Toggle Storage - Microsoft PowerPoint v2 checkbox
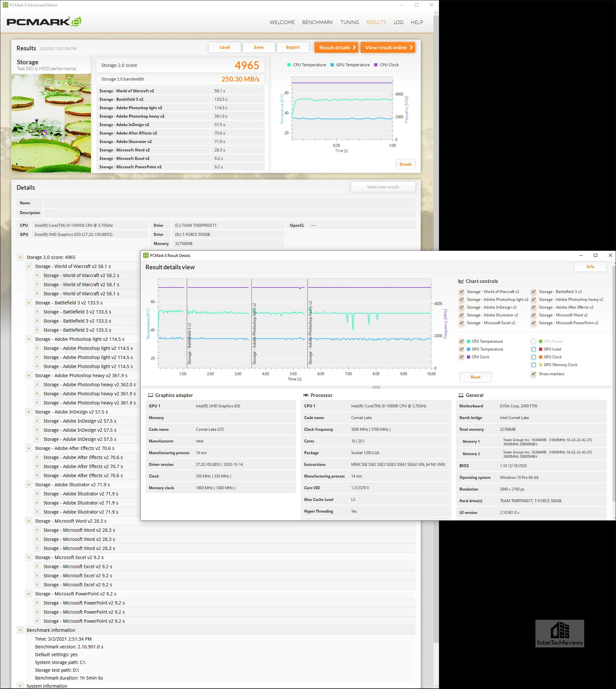The image size is (616, 689). 533,323
